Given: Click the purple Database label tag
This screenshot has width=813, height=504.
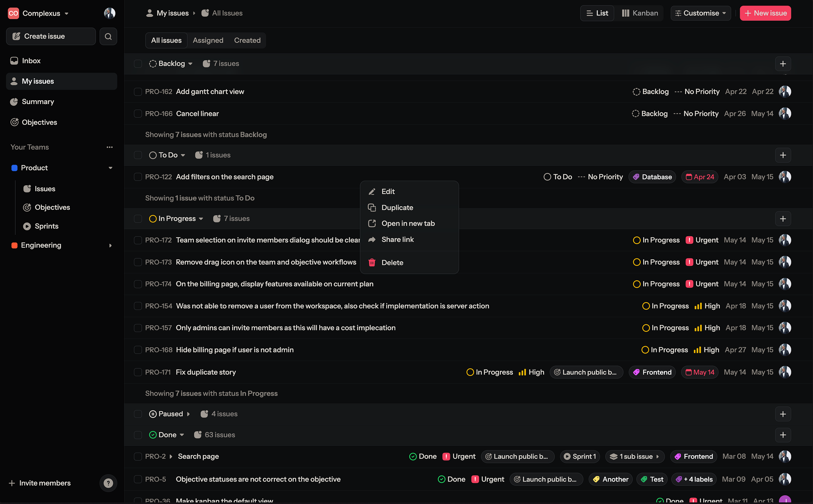Looking at the screenshot, I should 652,177.
